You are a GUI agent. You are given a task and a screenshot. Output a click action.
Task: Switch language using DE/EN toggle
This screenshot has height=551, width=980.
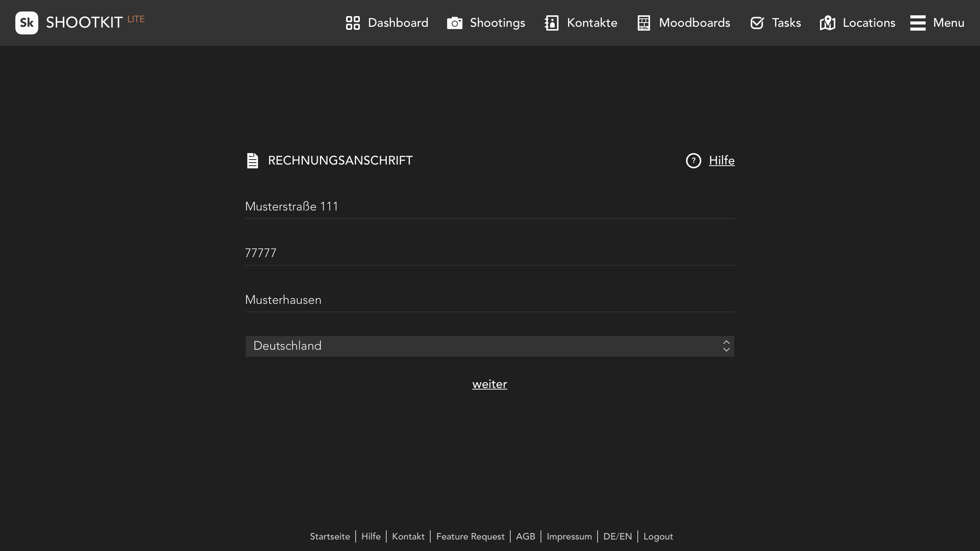point(617,536)
